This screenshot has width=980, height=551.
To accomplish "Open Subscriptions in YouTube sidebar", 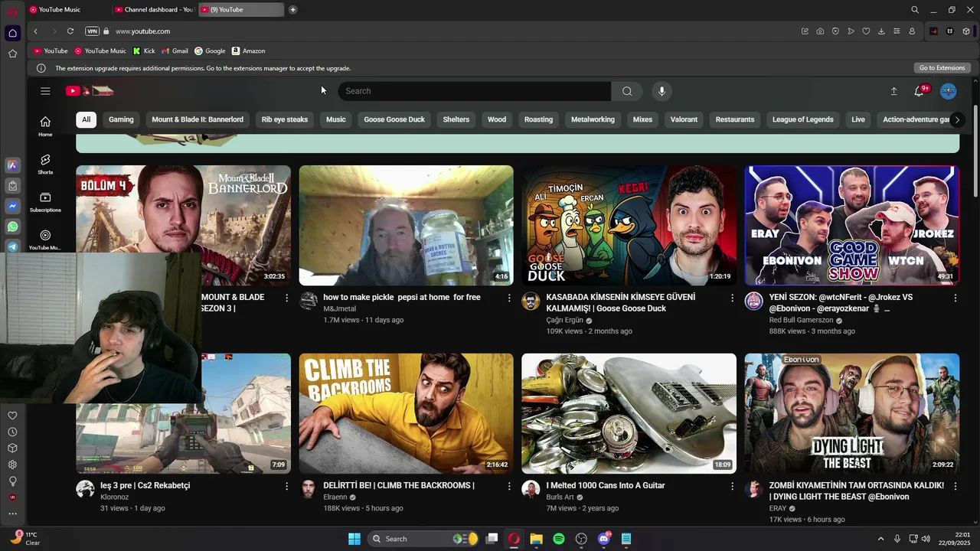I will (x=45, y=202).
